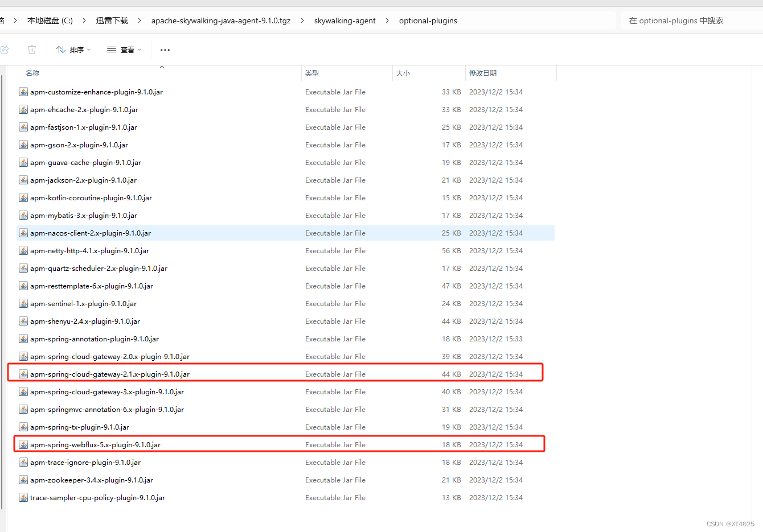Click jar icon of apm-gson-2.x-plugin-9.1.0.jar
This screenshot has height=532, width=763.
coord(23,145)
